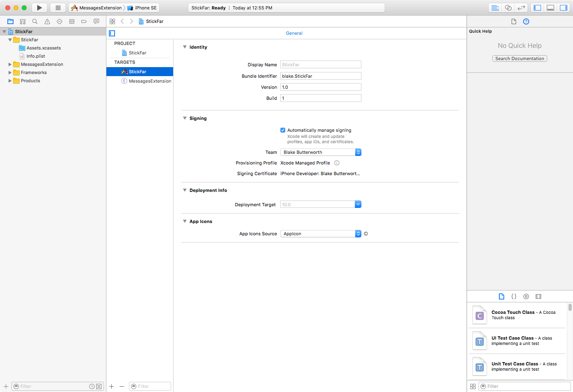This screenshot has height=392, width=573.
Task: Remove the selected target
Action: pos(122,386)
